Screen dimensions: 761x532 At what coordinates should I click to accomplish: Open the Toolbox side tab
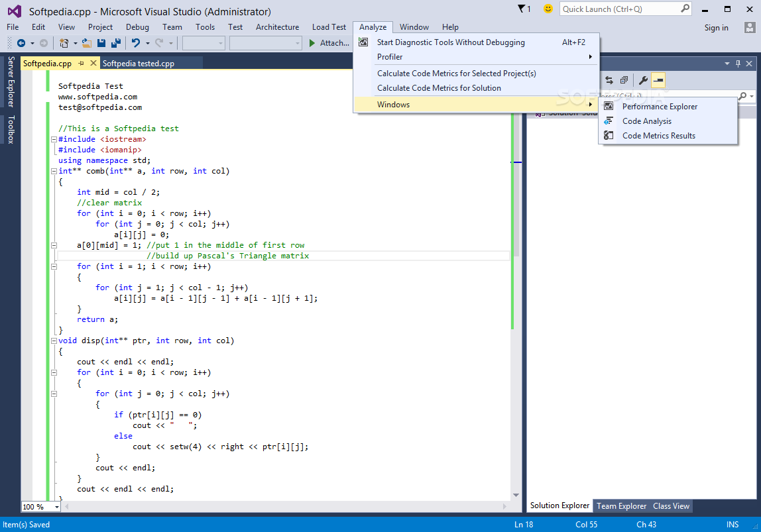[x=11, y=129]
